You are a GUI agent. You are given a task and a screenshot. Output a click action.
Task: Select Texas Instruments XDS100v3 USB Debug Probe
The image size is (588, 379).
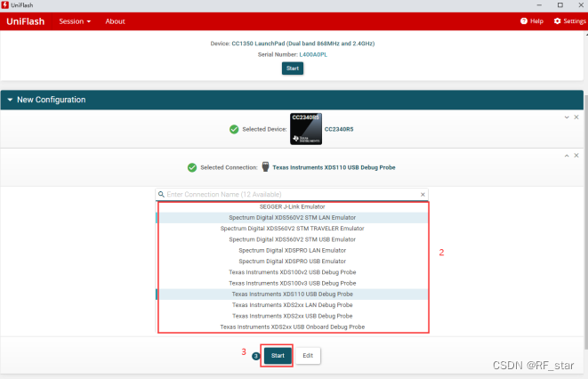tap(292, 283)
